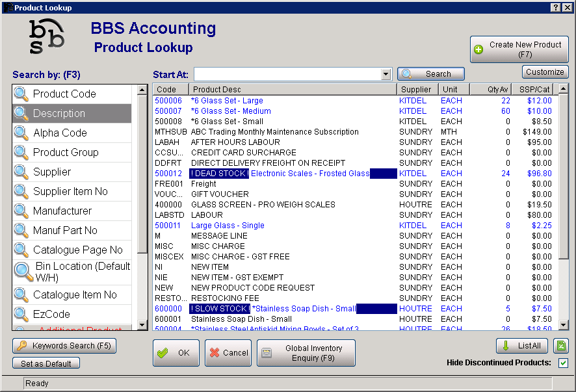Sort by the Supplier column header

(x=416, y=90)
